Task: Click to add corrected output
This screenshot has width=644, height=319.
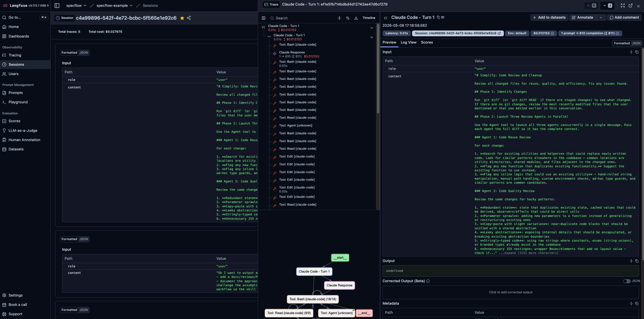Action: [x=510, y=292]
